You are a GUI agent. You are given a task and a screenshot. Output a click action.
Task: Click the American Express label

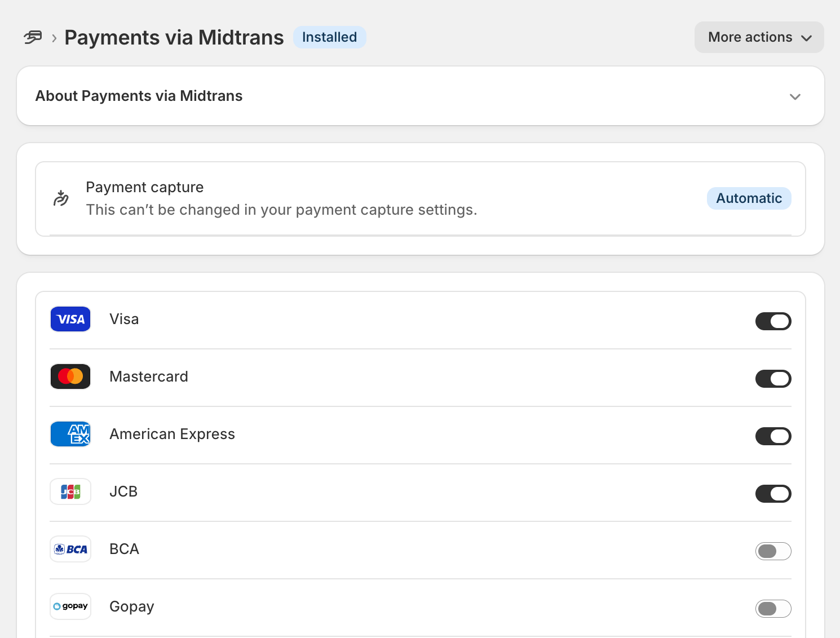(172, 434)
